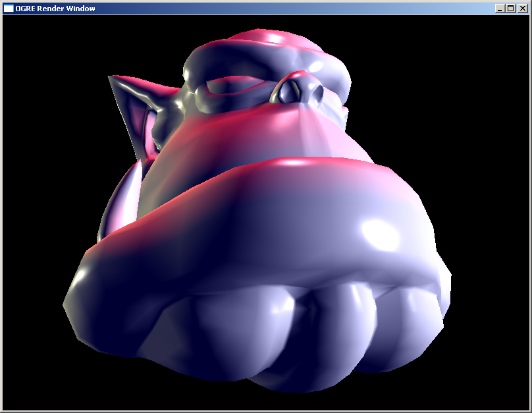This screenshot has height=413, width=532.
Task: Click the 'OGRE Render Window' title text
Action: pyautogui.click(x=55, y=9)
